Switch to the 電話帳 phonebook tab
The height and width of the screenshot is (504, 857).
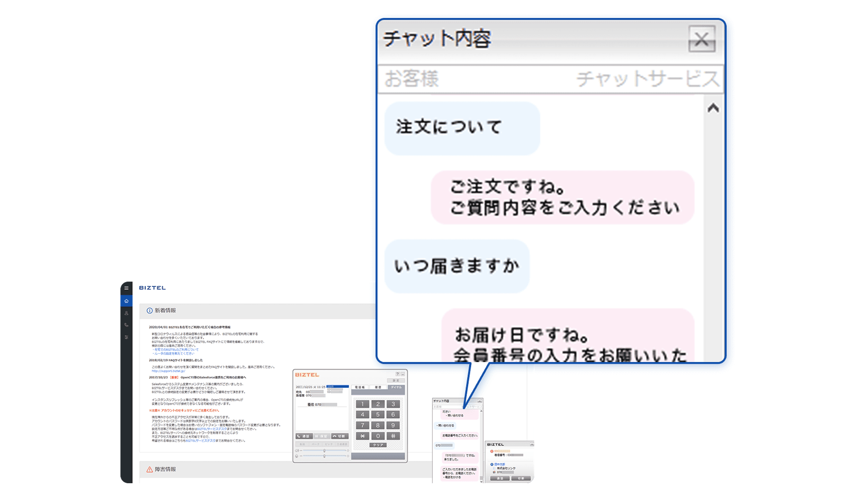pyautogui.click(x=360, y=387)
